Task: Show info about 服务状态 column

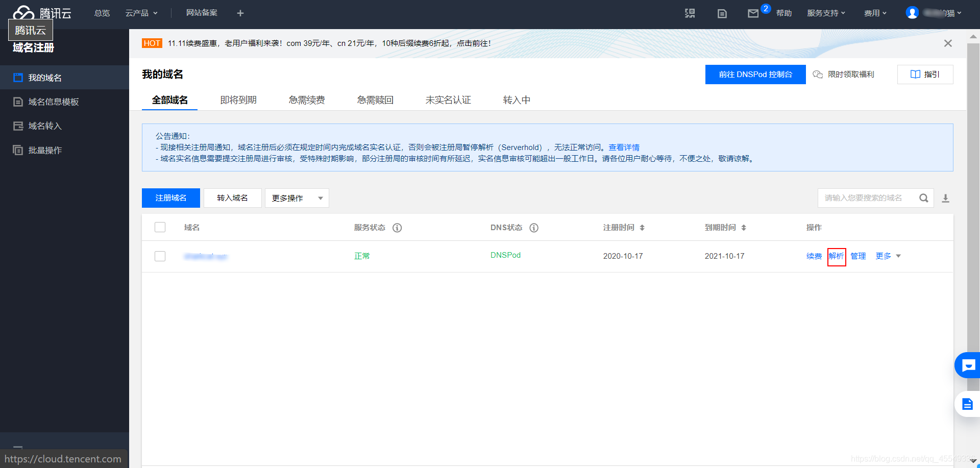Action: point(397,228)
